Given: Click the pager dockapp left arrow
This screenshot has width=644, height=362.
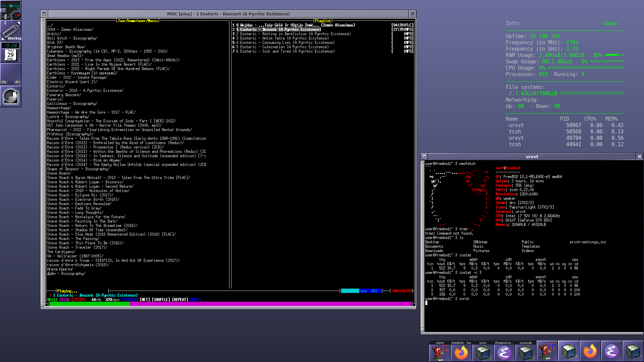Looking at the screenshot, I should point(4,82).
